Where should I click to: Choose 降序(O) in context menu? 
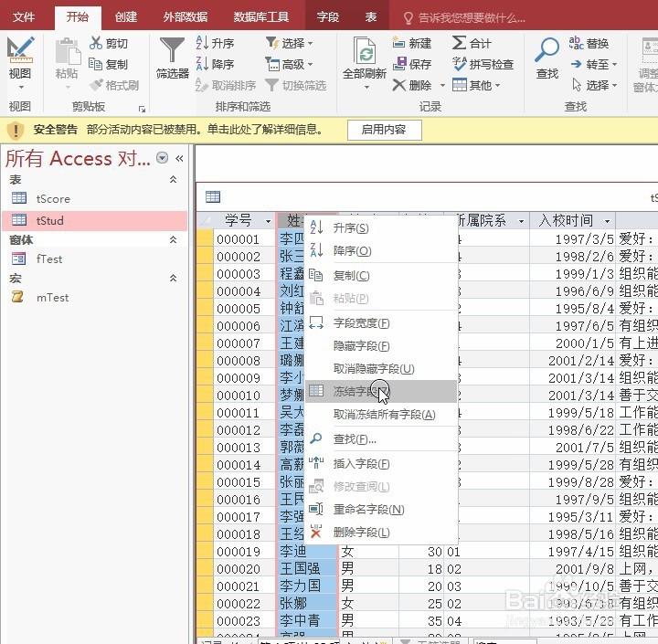coord(380,250)
